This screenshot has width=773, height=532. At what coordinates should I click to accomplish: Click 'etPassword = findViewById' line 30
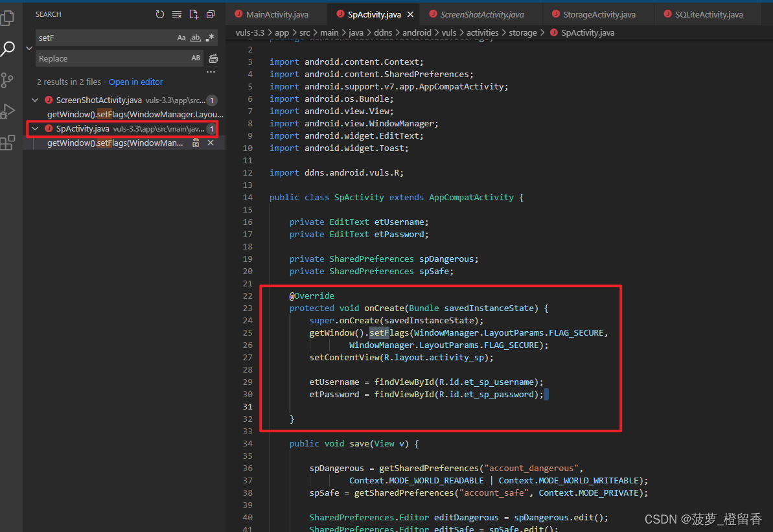tap(426, 395)
